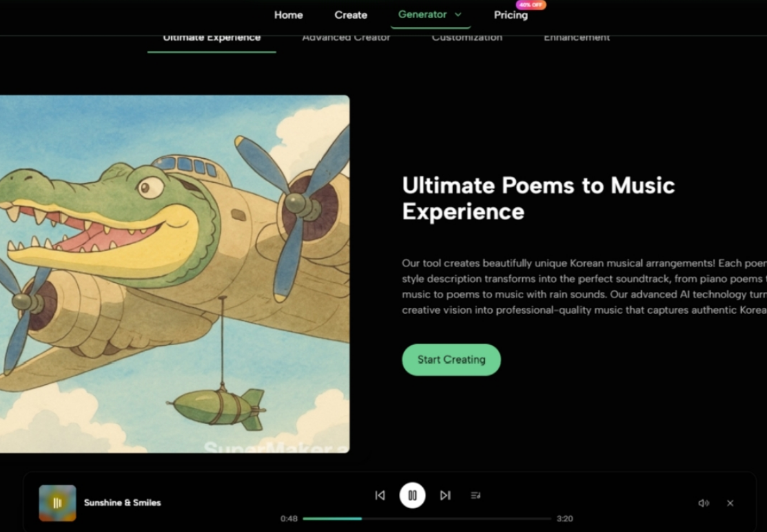
Task: Skip to the previous track
Action: pos(380,495)
